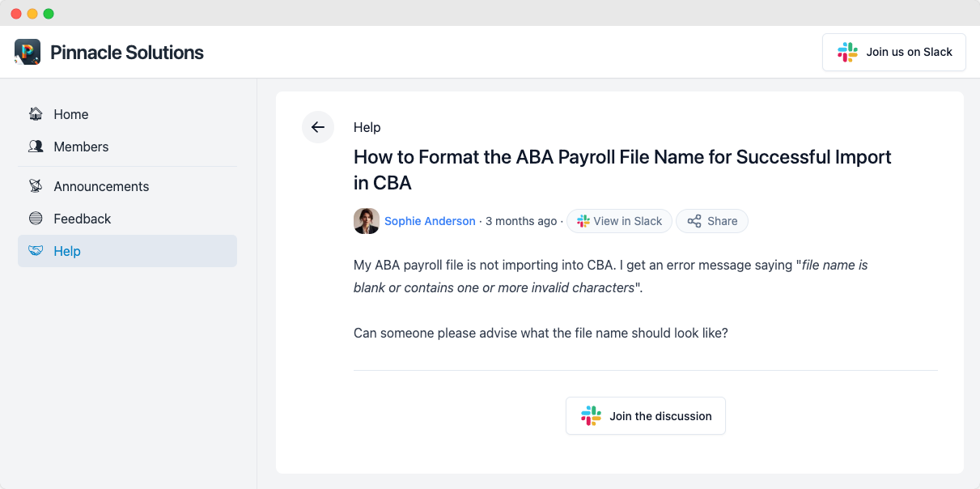Open the Members sidebar item

(x=128, y=147)
